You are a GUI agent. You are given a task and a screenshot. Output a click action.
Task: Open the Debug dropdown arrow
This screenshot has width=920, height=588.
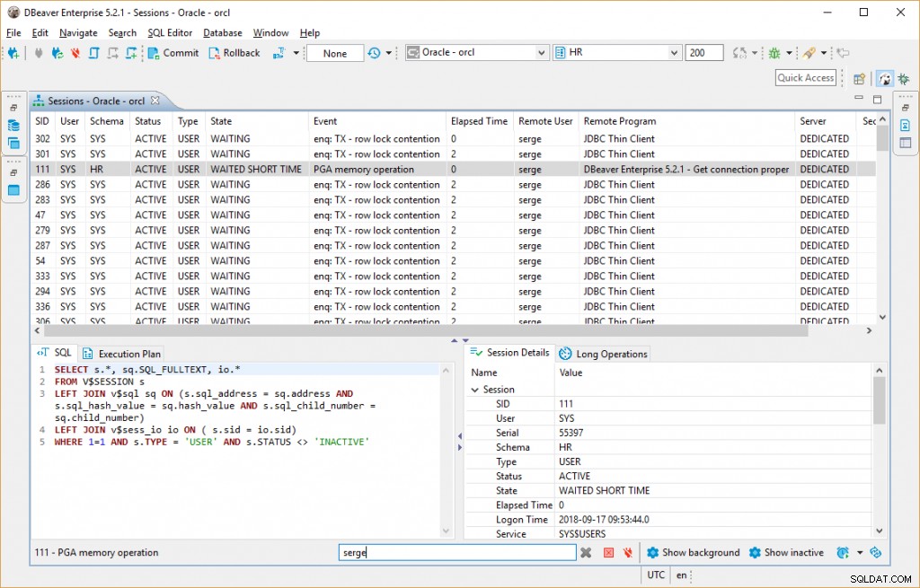789,53
